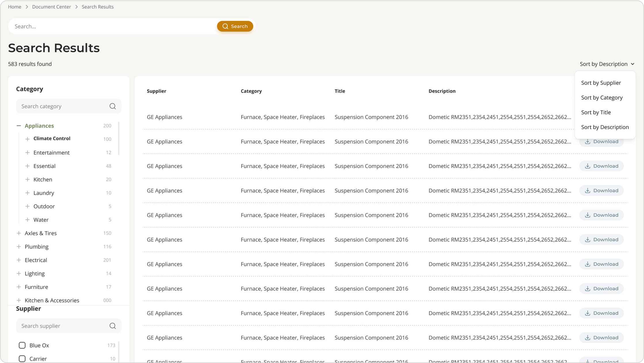644x363 pixels.
Task: Click the Category list scrollbar
Action: coord(119,138)
